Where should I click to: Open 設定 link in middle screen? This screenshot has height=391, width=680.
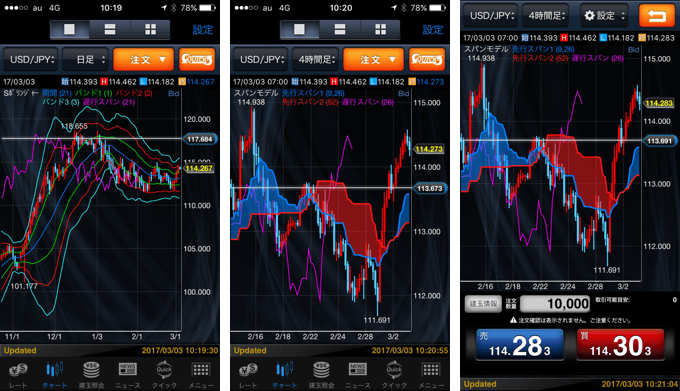pos(433,29)
